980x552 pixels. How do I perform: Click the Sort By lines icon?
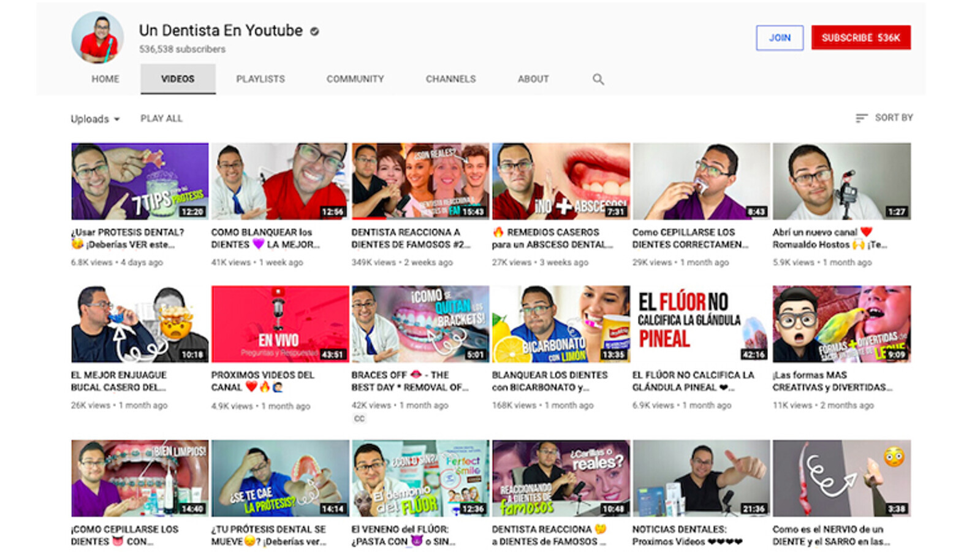tap(861, 118)
